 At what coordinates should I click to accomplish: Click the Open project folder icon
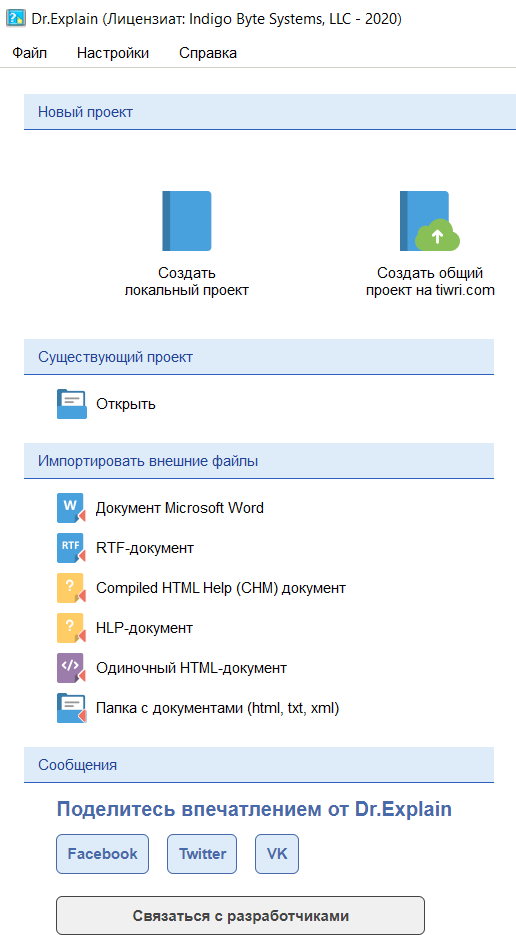pyautogui.click(x=72, y=404)
